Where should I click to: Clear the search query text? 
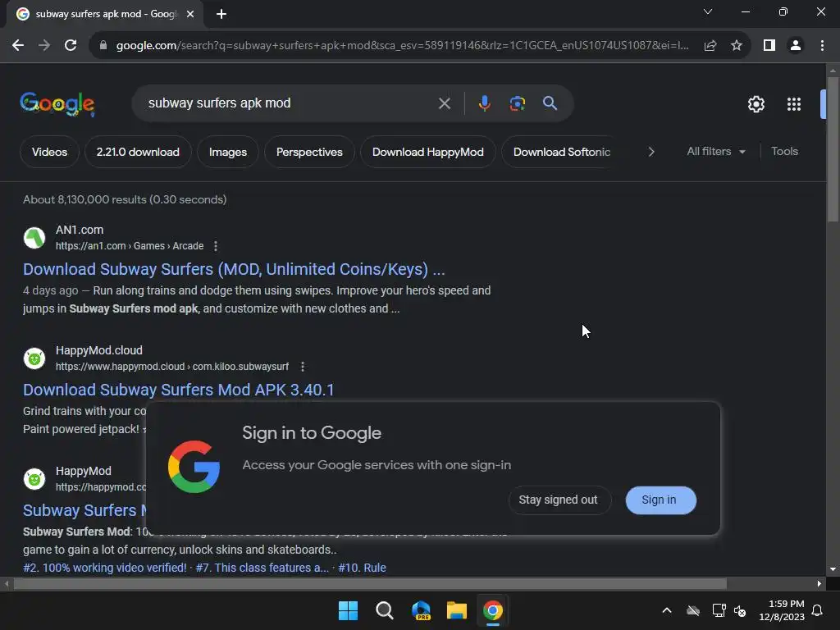(x=444, y=103)
